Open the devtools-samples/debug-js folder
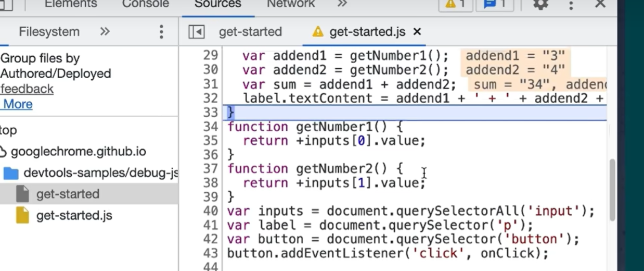 tap(101, 173)
